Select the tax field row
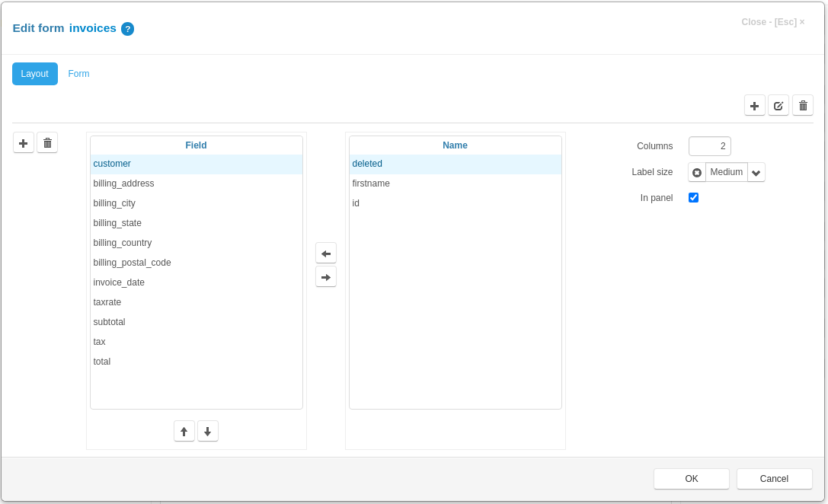Viewport: 828px width, 504px height. pos(197,342)
